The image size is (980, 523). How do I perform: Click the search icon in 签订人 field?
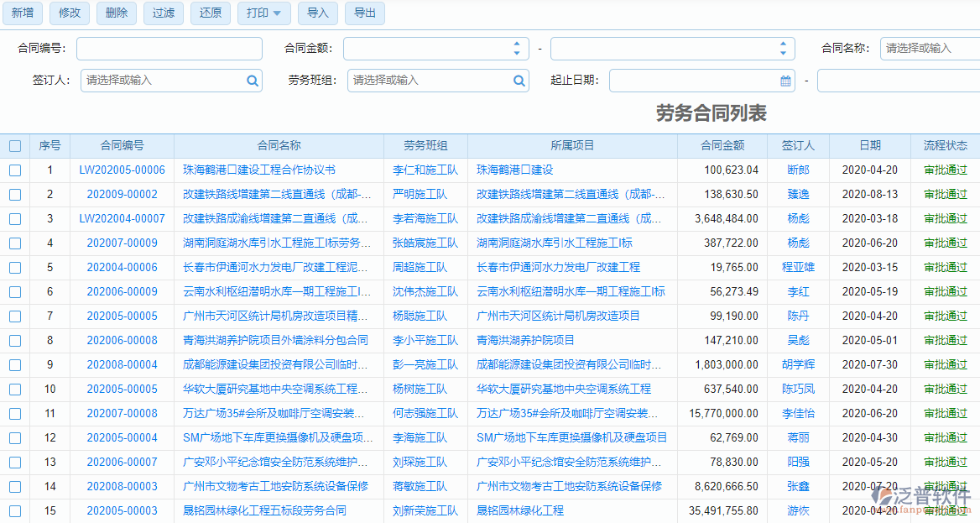(x=253, y=81)
